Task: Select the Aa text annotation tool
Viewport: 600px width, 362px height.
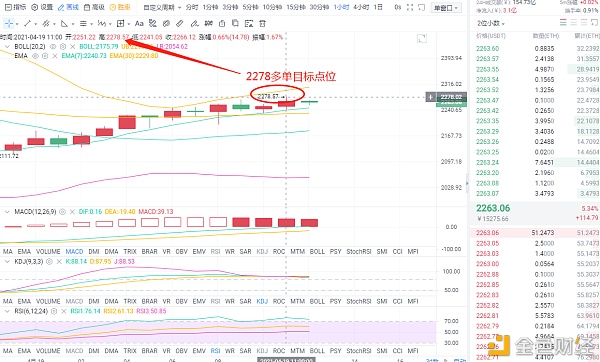Action: click(139, 24)
